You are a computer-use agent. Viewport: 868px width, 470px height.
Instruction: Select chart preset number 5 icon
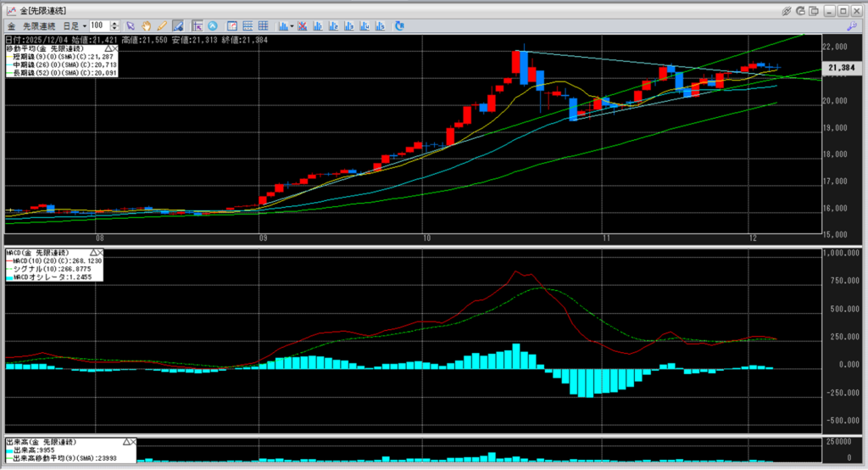[378, 26]
